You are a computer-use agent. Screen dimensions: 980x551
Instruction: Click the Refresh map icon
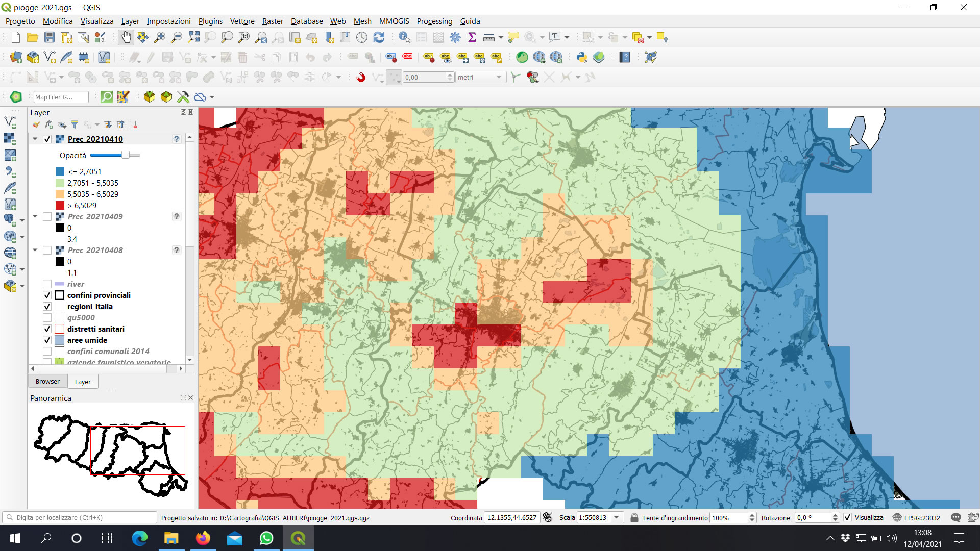(x=379, y=37)
